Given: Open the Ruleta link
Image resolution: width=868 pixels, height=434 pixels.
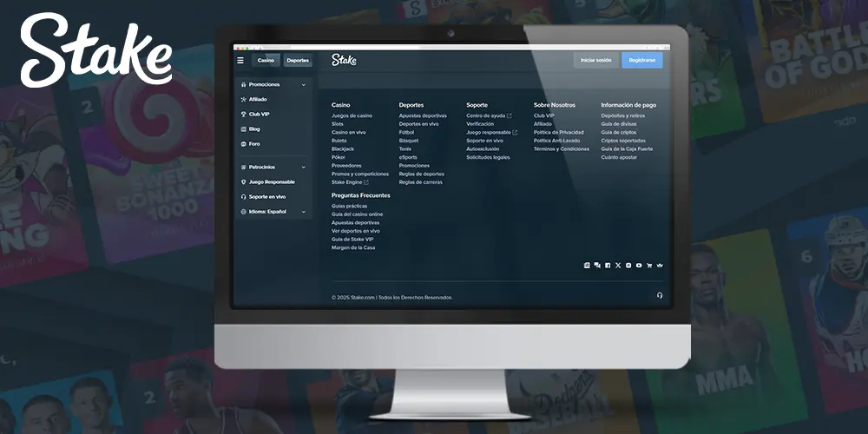Looking at the screenshot, I should [339, 141].
